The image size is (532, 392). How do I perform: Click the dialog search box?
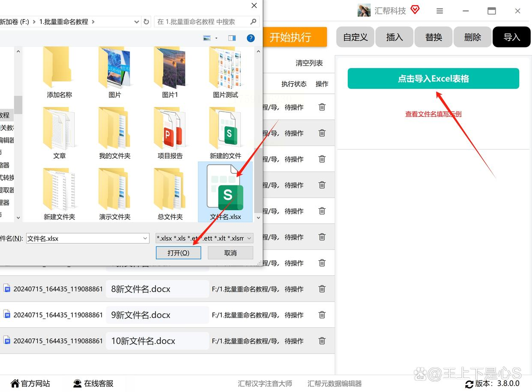tap(207, 21)
